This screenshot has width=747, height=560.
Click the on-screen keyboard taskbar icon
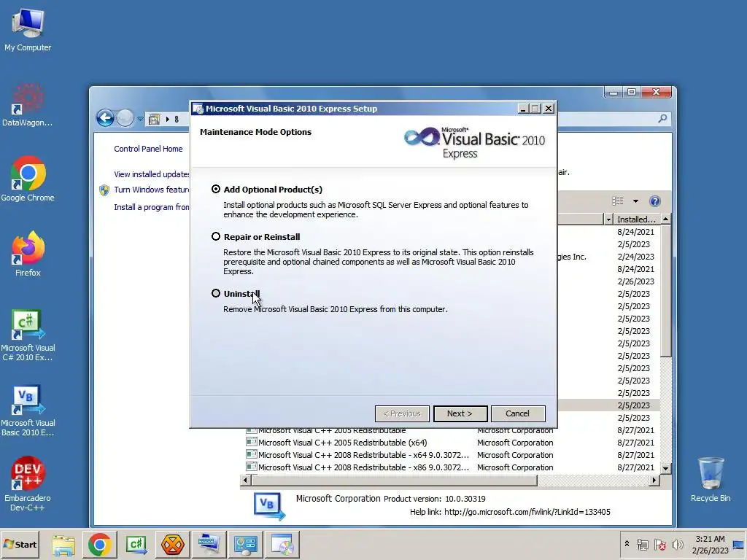(209, 544)
